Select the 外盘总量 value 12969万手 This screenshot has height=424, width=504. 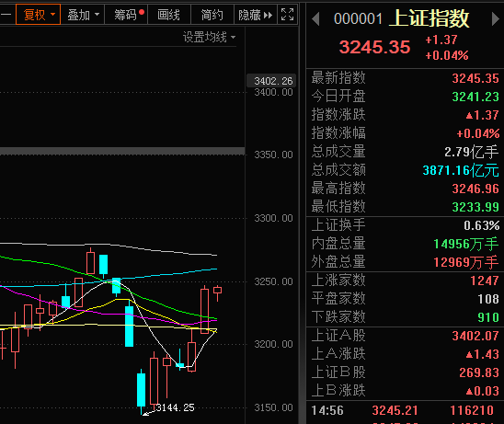coord(466,262)
